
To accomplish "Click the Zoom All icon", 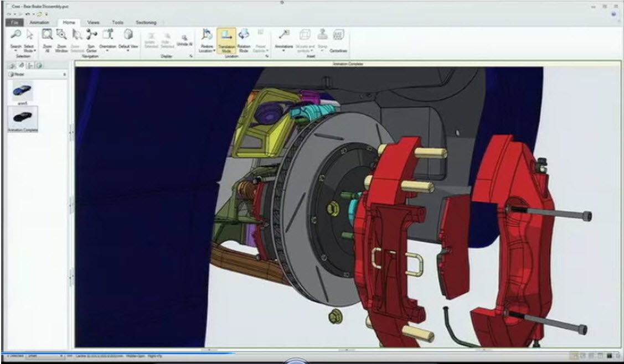I will pos(48,35).
